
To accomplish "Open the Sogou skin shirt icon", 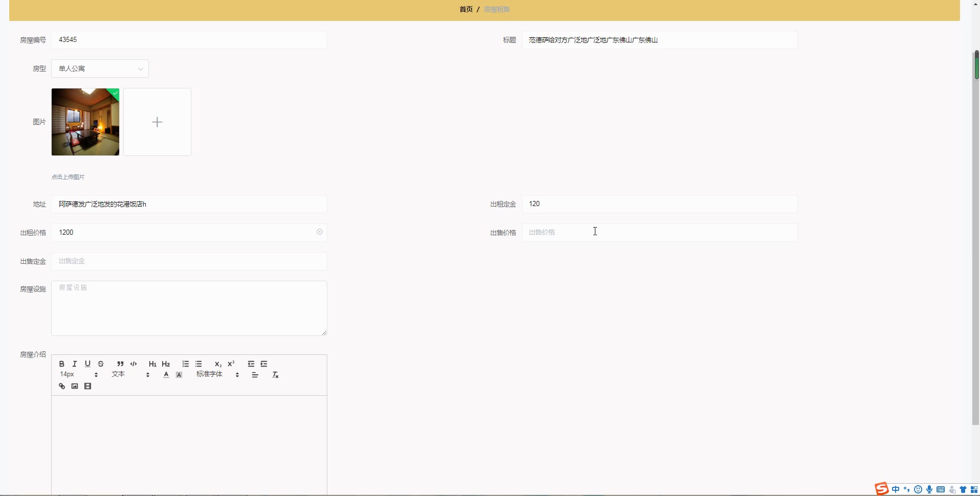I will tap(963, 489).
